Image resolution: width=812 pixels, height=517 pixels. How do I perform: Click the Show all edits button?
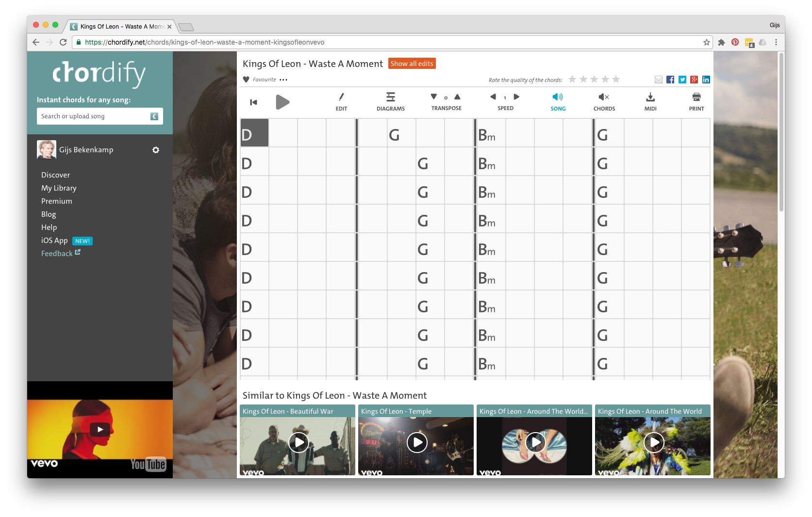(x=412, y=64)
